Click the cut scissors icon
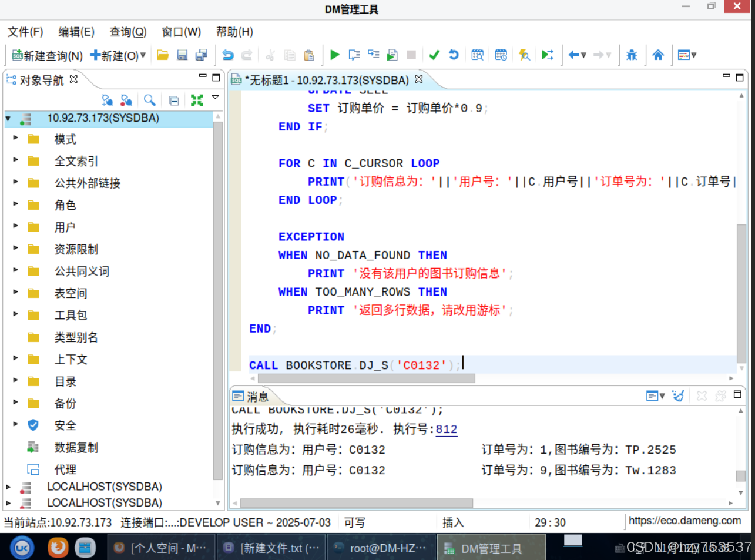The image size is (755, 560). pos(270,55)
